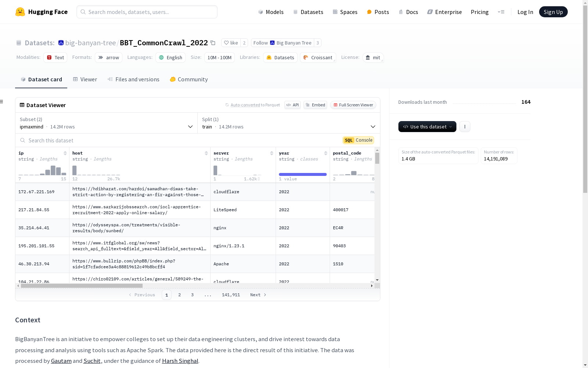Toggle the left sidebar table of contents
Viewport: 588px width, 368px height.
(x=2, y=102)
